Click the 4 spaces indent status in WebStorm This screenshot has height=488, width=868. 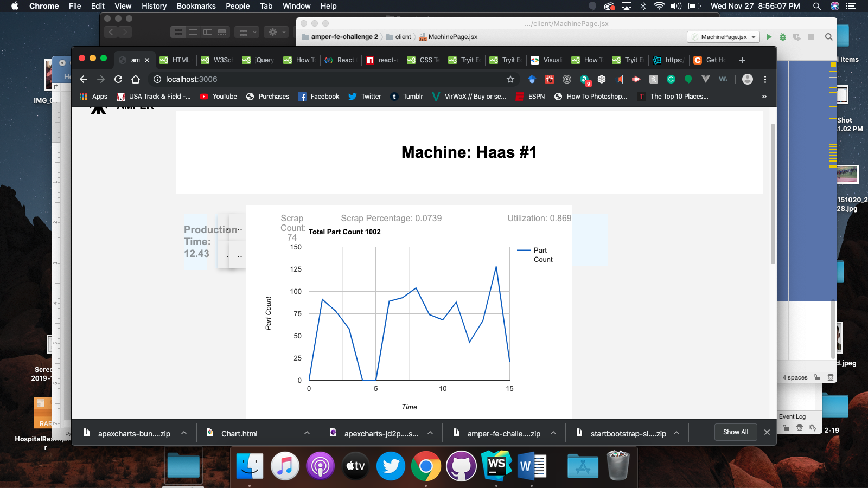795,377
